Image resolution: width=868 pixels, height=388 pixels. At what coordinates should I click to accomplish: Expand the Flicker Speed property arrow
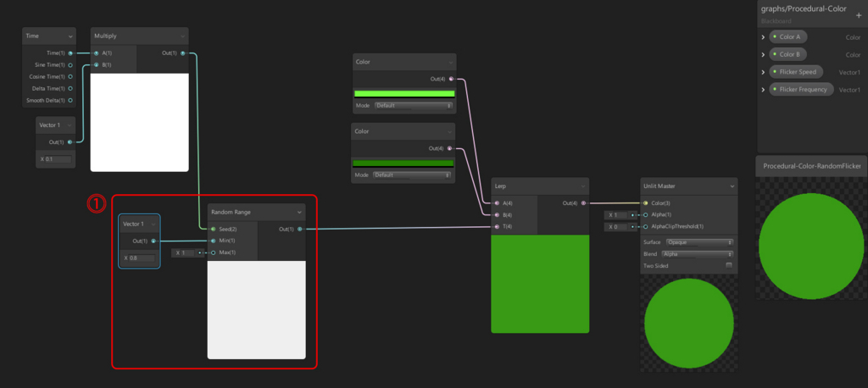coord(764,73)
